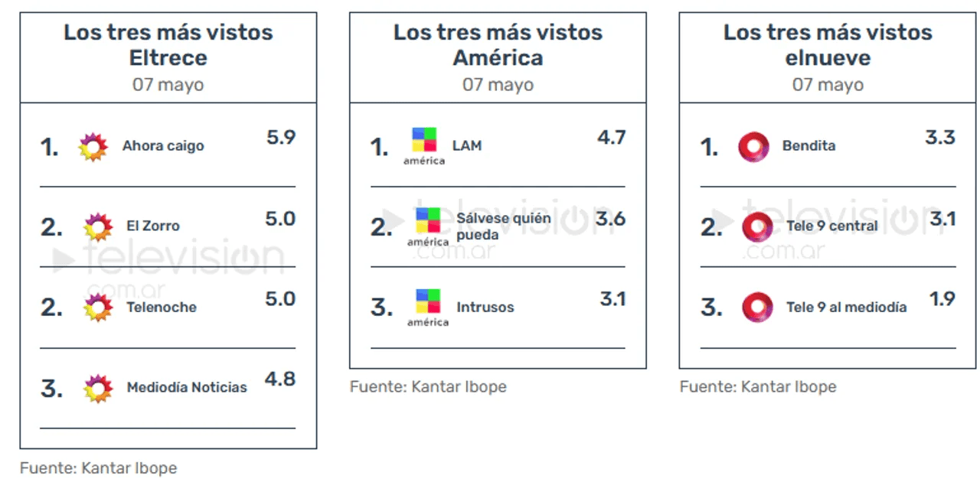
Task: Click the Eltrece logo next to El Zorro
Action: (x=98, y=226)
